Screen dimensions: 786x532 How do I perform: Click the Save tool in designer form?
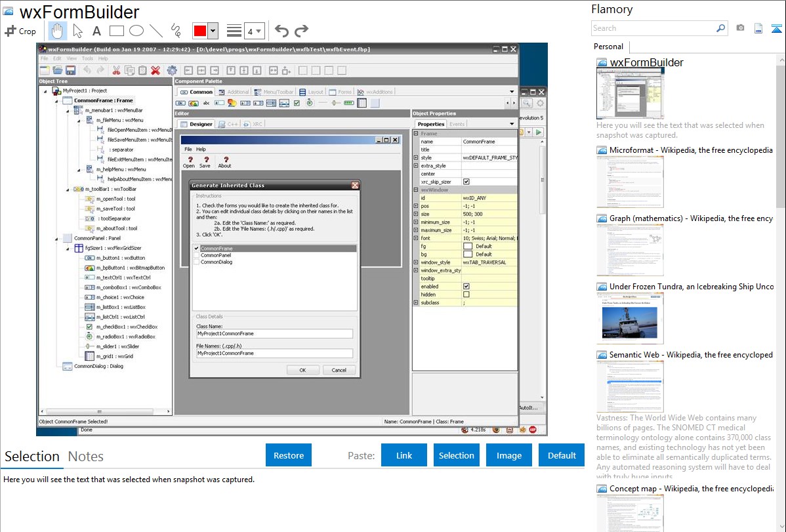tap(205, 162)
